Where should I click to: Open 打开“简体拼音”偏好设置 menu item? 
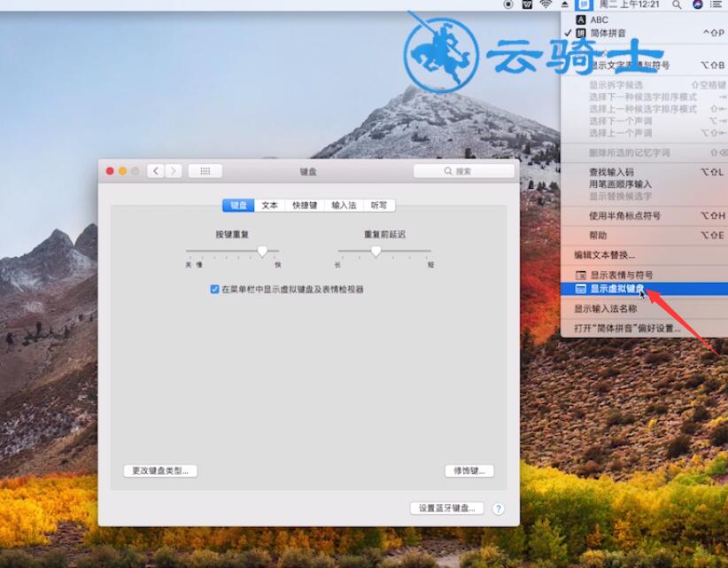click(645, 329)
